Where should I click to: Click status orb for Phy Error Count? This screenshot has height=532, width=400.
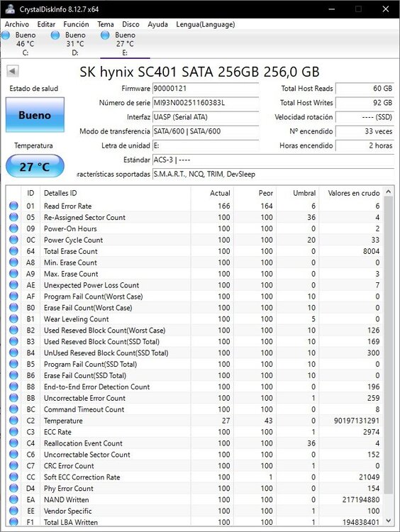point(14,488)
